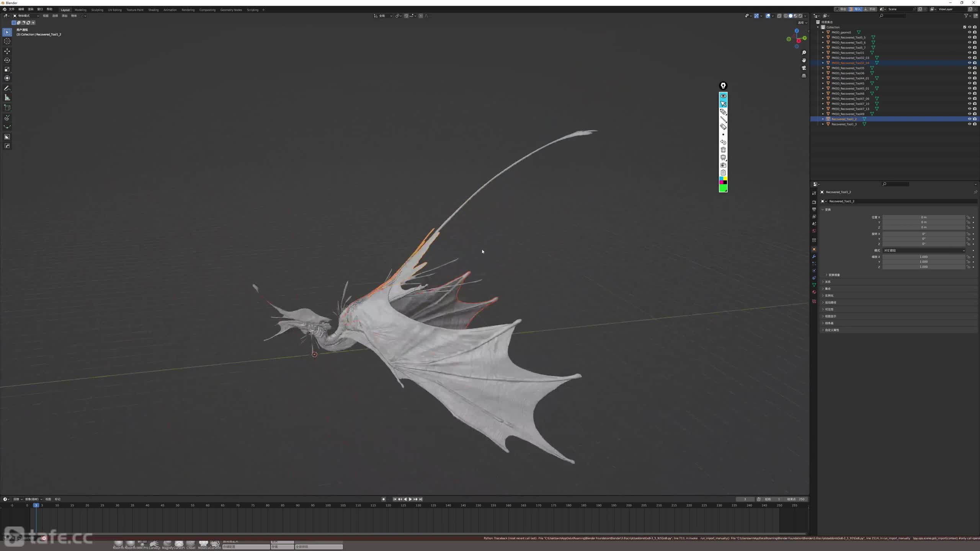Image resolution: width=980 pixels, height=551 pixels.
Task: Click the scale X value field
Action: tap(923, 257)
